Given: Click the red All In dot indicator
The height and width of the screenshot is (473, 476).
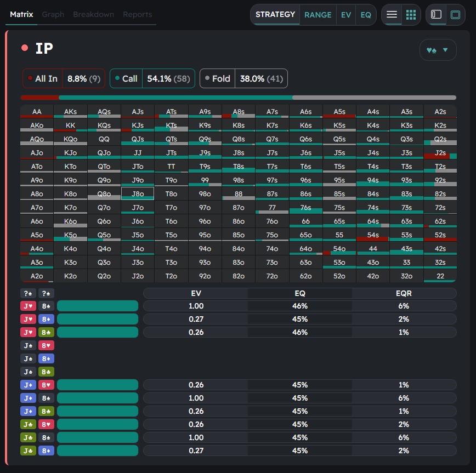Looking at the screenshot, I should click(30, 78).
